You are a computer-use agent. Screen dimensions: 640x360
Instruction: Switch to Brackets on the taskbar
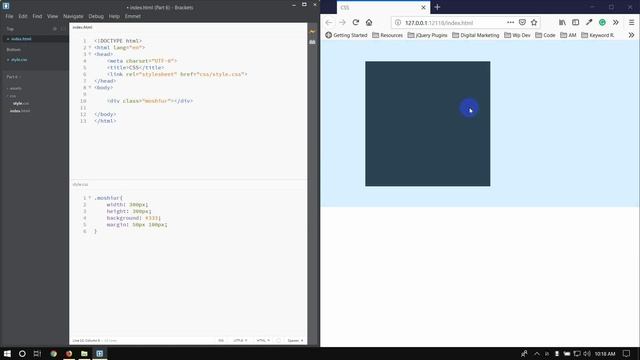tap(100, 353)
